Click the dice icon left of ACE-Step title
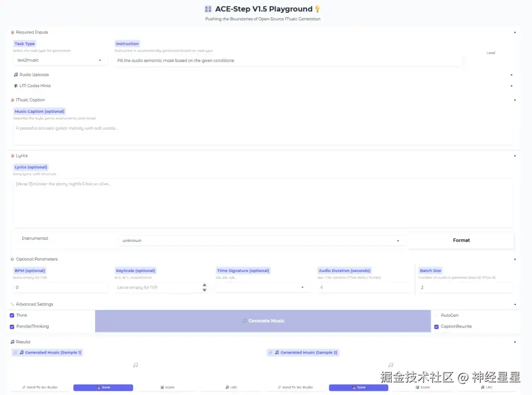532x395 pixels. click(x=208, y=9)
